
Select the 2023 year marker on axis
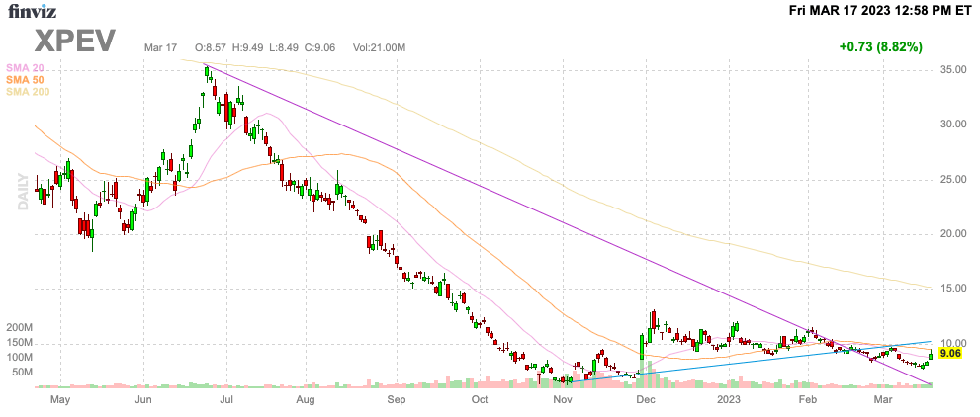tap(729, 398)
